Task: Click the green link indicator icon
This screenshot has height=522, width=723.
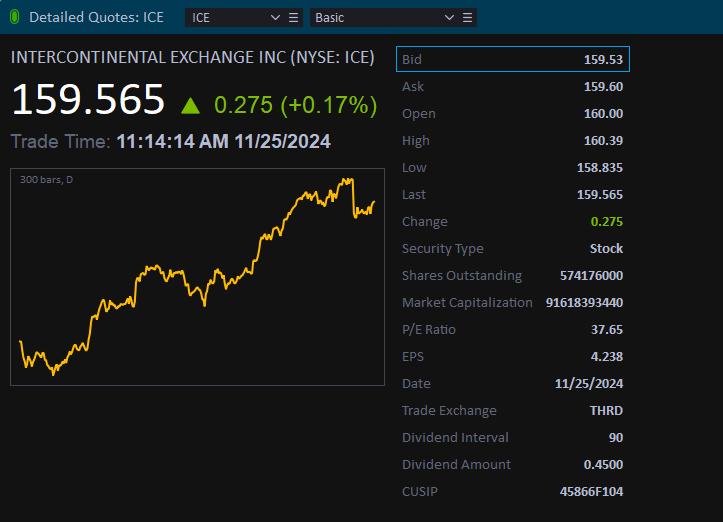Action: (x=14, y=18)
